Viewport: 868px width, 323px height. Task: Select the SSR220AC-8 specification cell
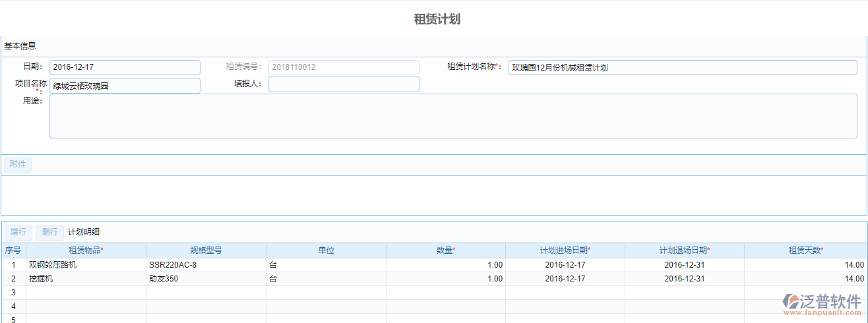point(206,265)
